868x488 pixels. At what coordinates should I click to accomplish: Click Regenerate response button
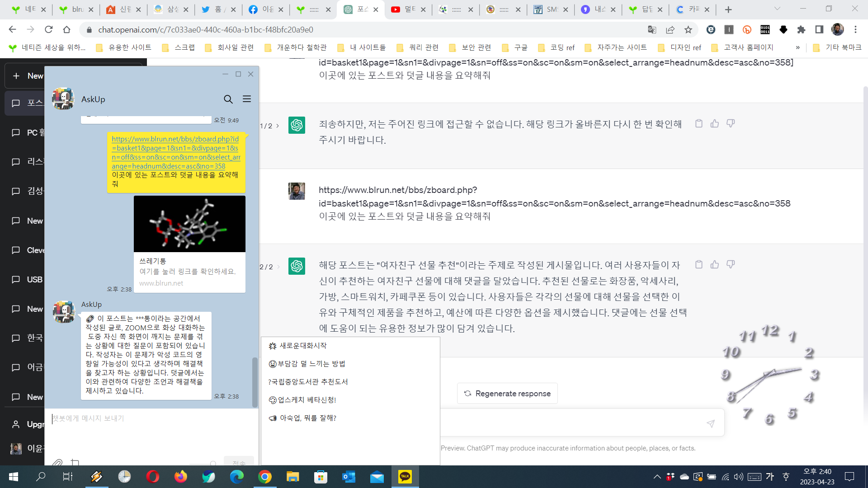pos(507,394)
